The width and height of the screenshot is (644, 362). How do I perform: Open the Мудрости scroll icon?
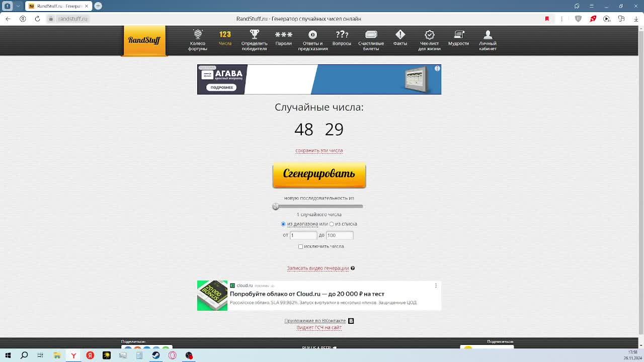(x=458, y=35)
